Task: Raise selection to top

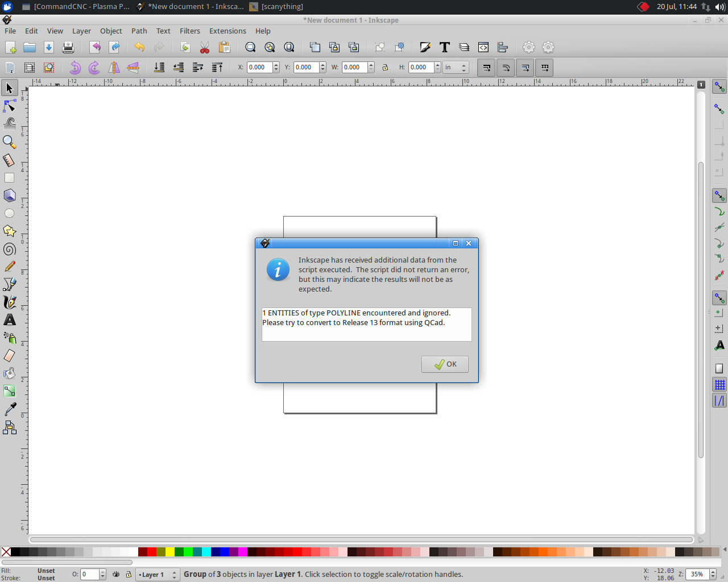Action: (217, 68)
